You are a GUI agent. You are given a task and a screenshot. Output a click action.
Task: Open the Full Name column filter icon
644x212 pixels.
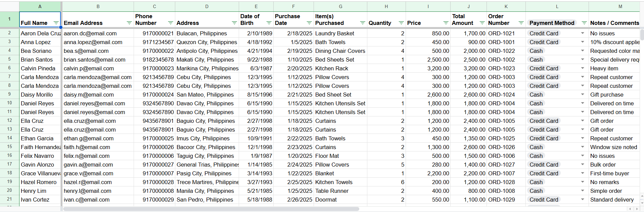click(x=56, y=23)
